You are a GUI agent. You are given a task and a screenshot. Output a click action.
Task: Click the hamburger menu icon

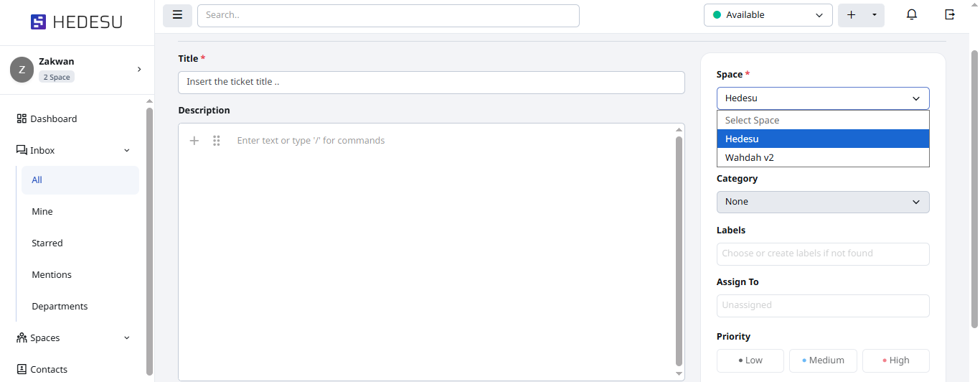[x=177, y=15]
